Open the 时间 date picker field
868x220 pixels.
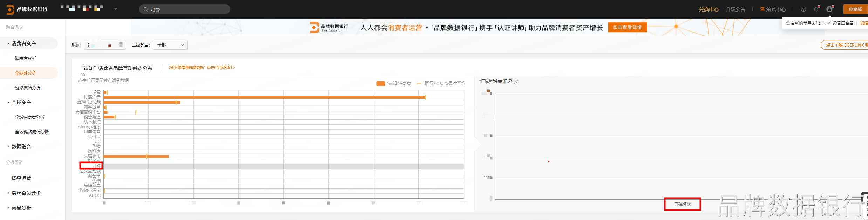(105, 45)
